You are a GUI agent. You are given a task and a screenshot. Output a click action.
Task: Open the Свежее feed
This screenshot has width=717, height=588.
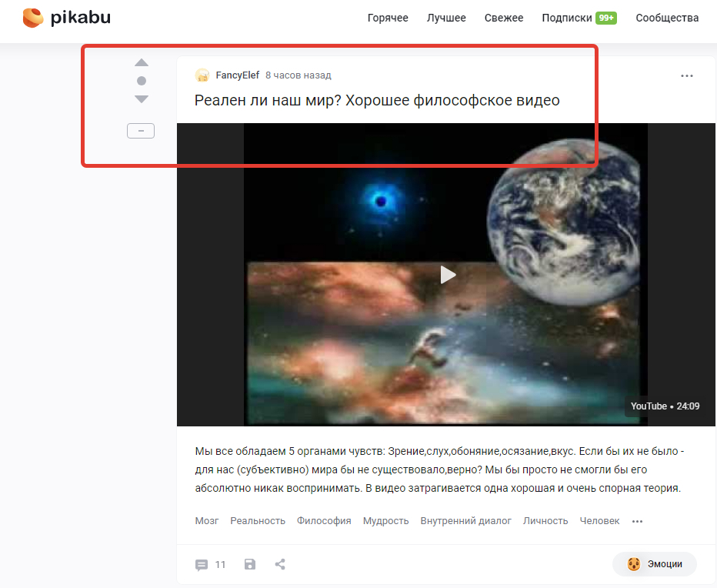click(504, 18)
